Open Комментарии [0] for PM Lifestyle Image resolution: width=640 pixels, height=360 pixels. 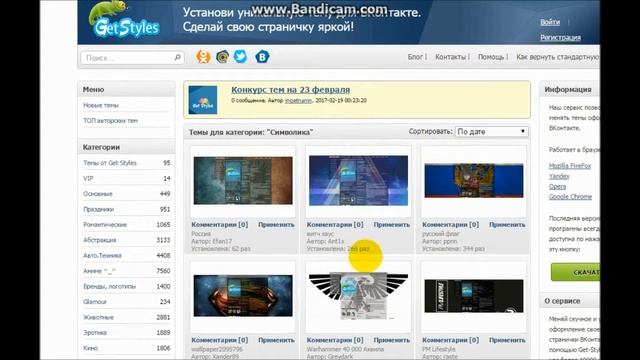(451, 340)
